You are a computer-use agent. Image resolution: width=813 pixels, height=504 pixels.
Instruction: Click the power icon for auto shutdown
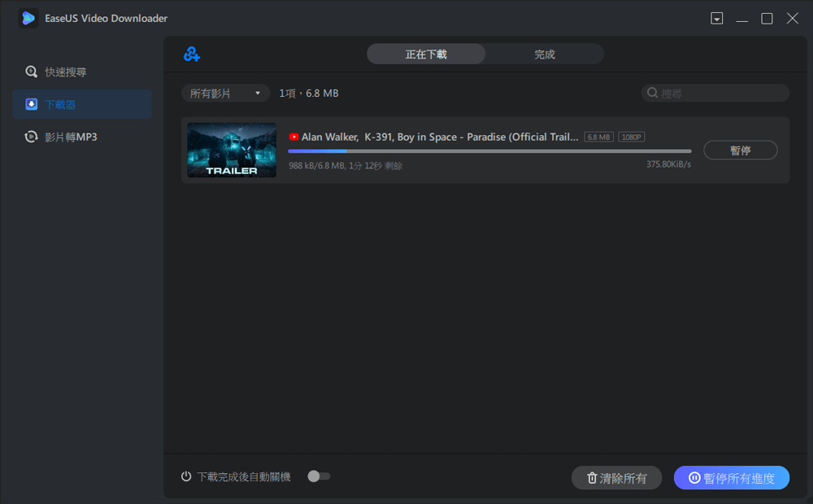(x=186, y=477)
